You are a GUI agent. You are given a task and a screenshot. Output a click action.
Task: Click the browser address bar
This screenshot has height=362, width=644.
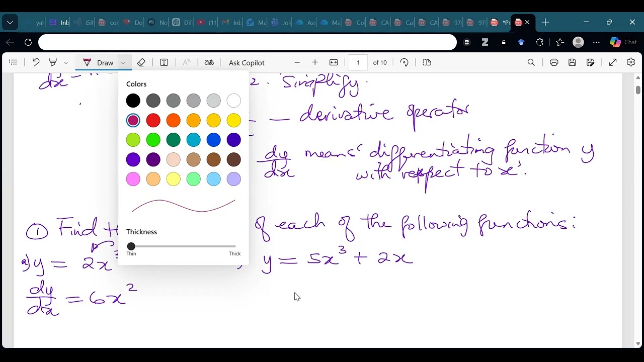point(247,42)
